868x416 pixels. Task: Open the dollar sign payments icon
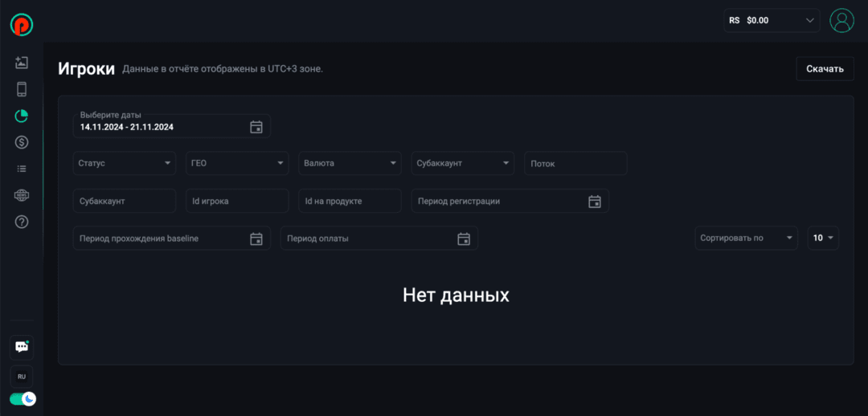22,142
